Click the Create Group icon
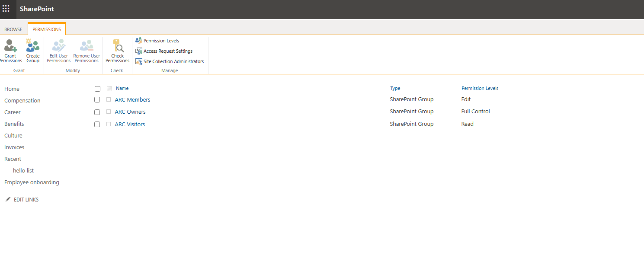The width and height of the screenshot is (644, 259). pyautogui.click(x=33, y=45)
